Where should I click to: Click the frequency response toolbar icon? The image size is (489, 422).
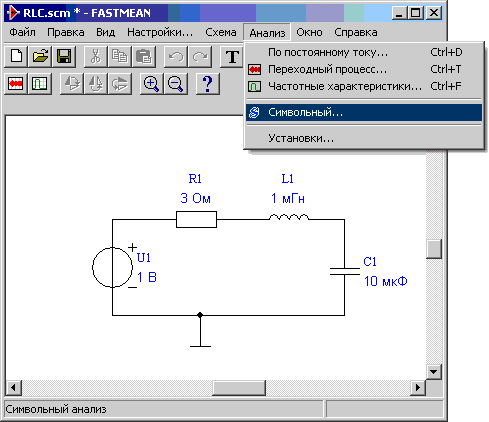pos(40,84)
